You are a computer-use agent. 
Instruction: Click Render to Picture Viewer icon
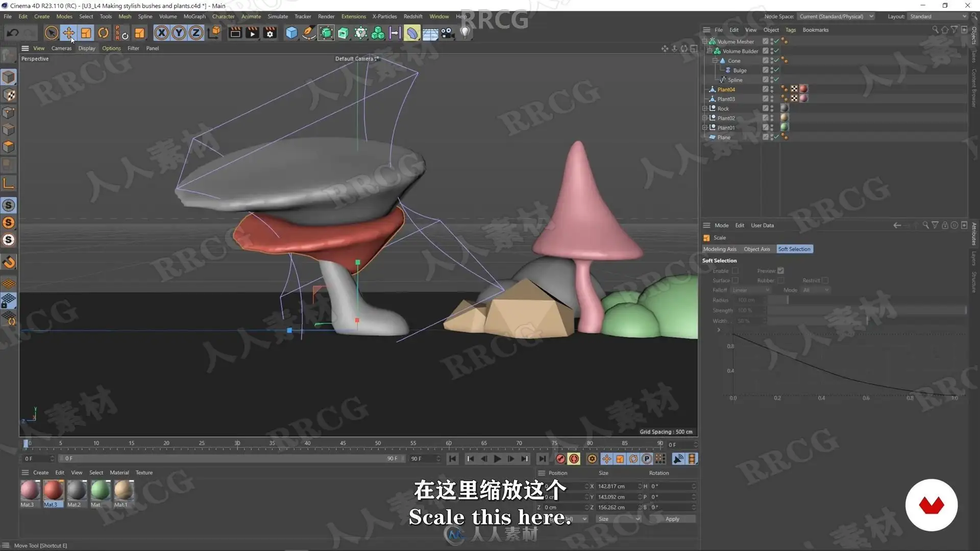(x=253, y=33)
